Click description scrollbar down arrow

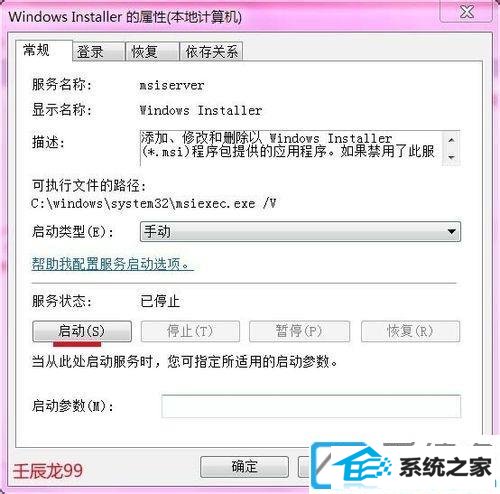451,156
